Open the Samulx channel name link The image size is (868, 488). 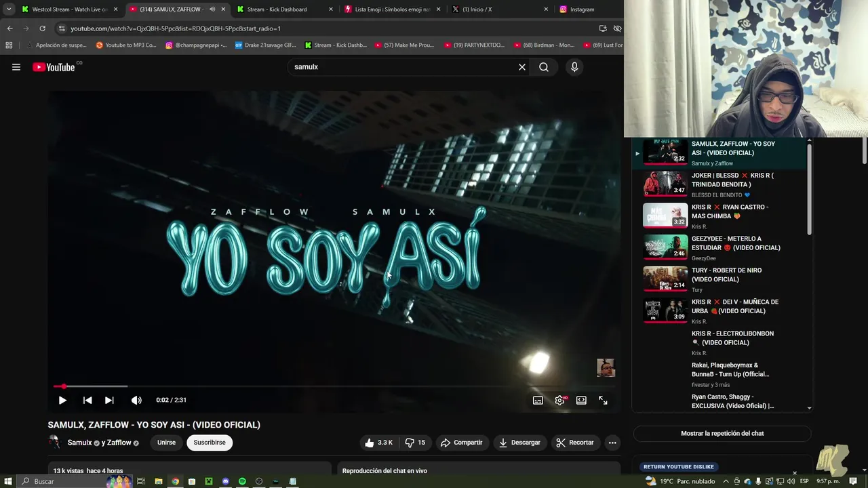[79, 443]
